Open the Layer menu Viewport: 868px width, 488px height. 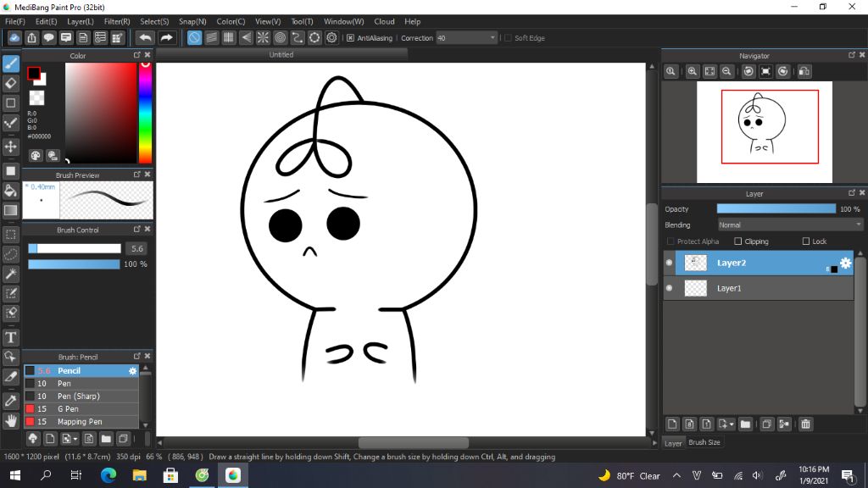pos(81,21)
